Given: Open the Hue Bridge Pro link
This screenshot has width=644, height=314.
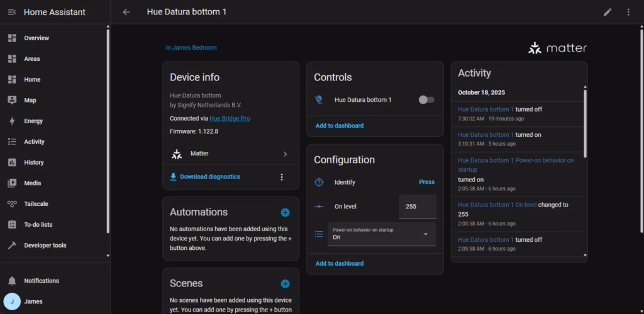Looking at the screenshot, I should coord(230,118).
